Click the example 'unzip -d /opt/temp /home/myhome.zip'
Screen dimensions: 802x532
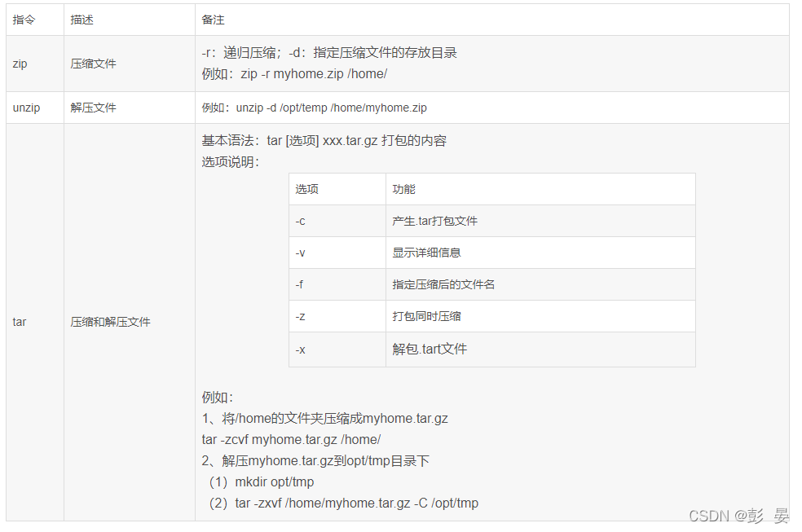click(x=331, y=108)
